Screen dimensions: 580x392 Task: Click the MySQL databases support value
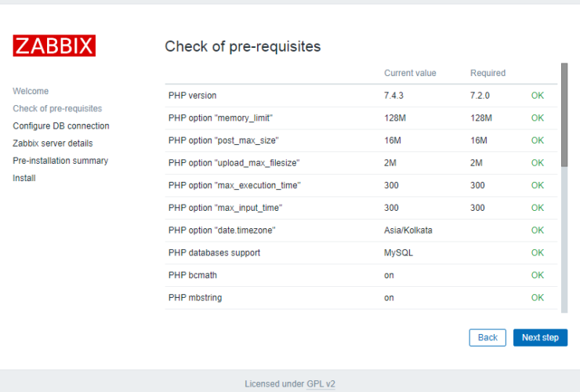(x=398, y=252)
